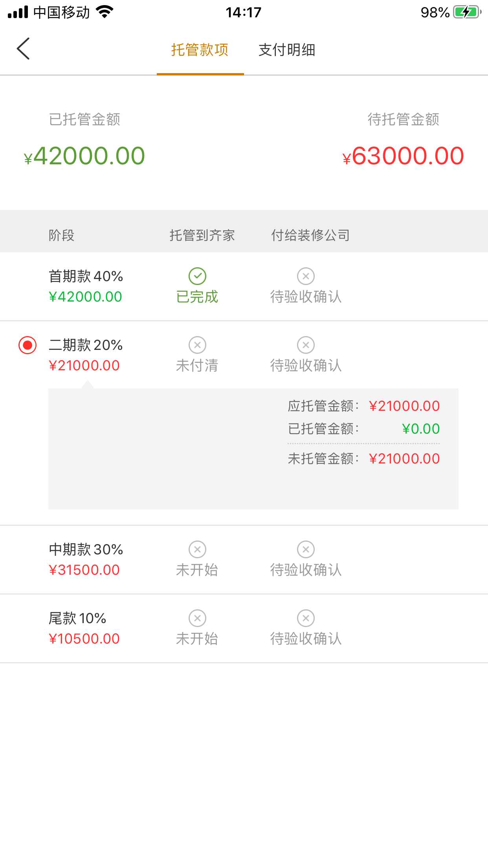The width and height of the screenshot is (488, 868).
Task: Select the 二期款 red radio button
Action: (x=28, y=345)
